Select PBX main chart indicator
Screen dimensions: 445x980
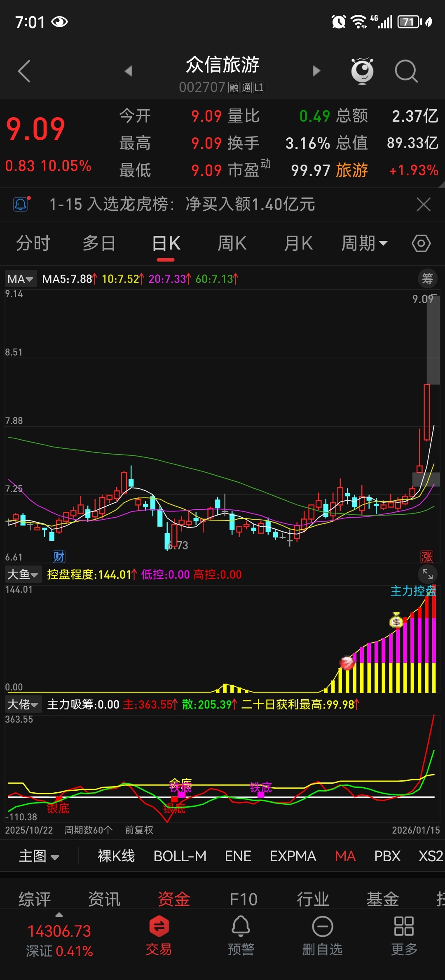click(387, 856)
